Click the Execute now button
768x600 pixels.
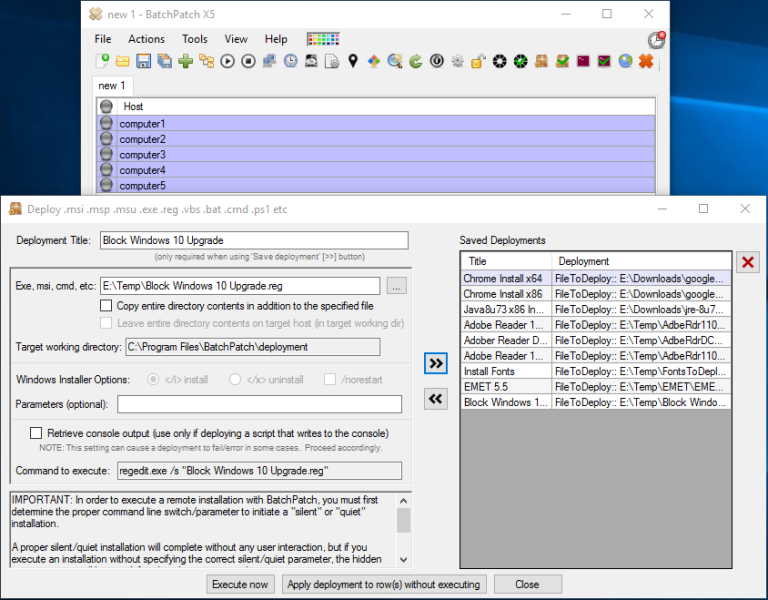pyautogui.click(x=240, y=584)
